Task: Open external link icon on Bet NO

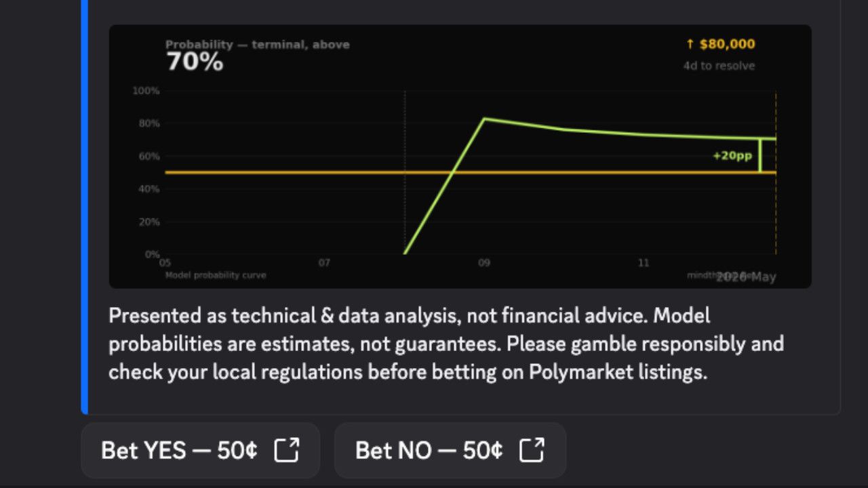Action: pyautogui.click(x=532, y=450)
